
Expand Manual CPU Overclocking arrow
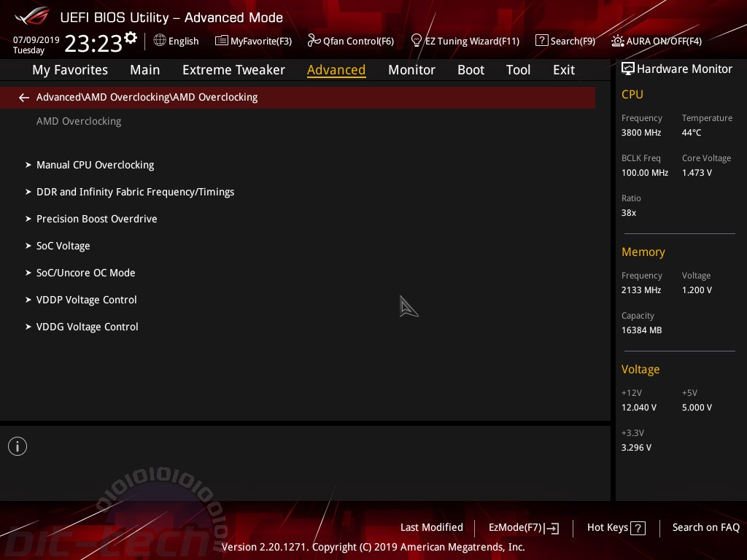28,165
